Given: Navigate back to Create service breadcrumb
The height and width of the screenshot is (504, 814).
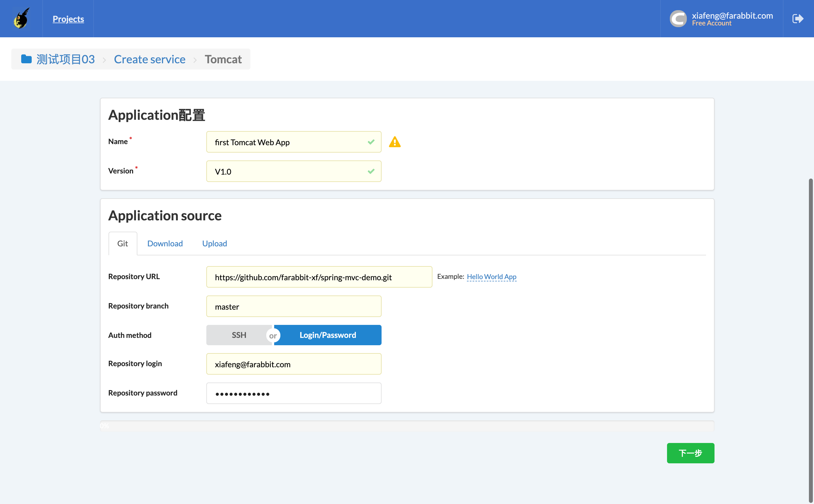Looking at the screenshot, I should [150, 59].
